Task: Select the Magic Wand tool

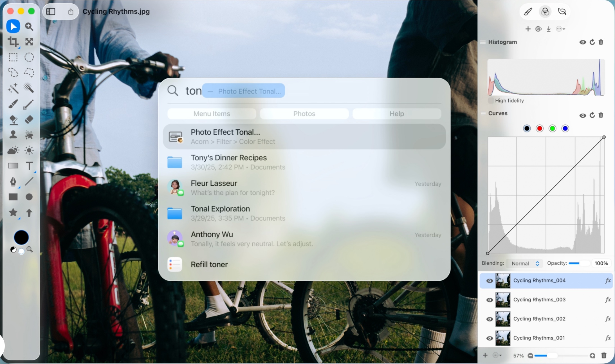Action: coord(13,88)
